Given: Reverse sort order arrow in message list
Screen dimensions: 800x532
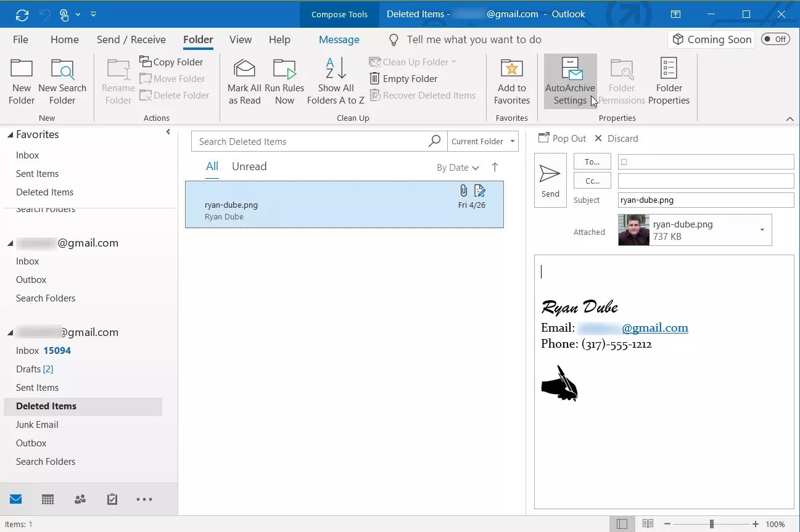Looking at the screenshot, I should point(494,167).
